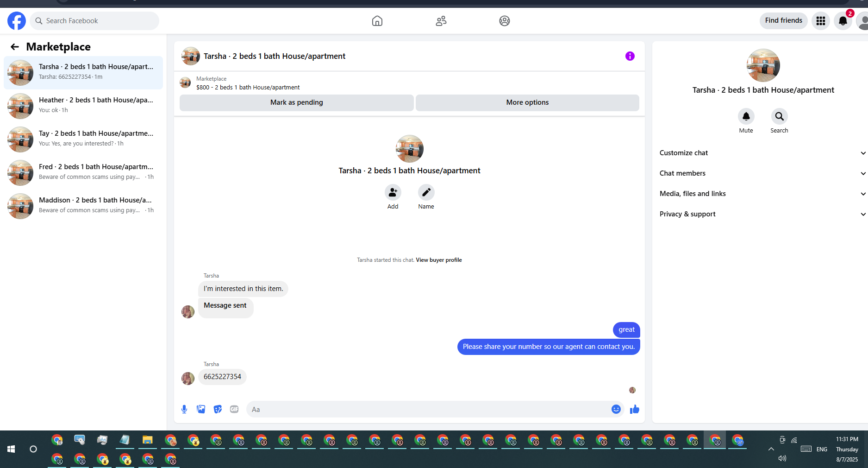
Task: Choose a sticker icon
Action: 218,409
